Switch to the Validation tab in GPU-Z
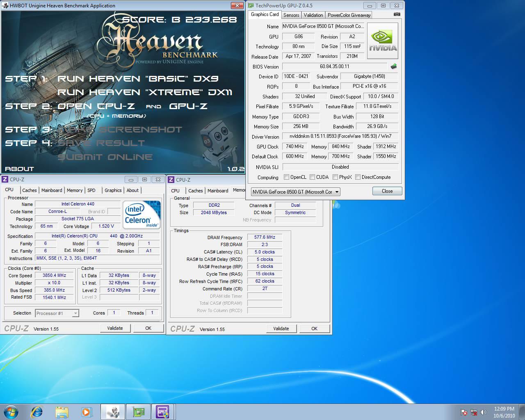This screenshot has width=525, height=420. 313,15
